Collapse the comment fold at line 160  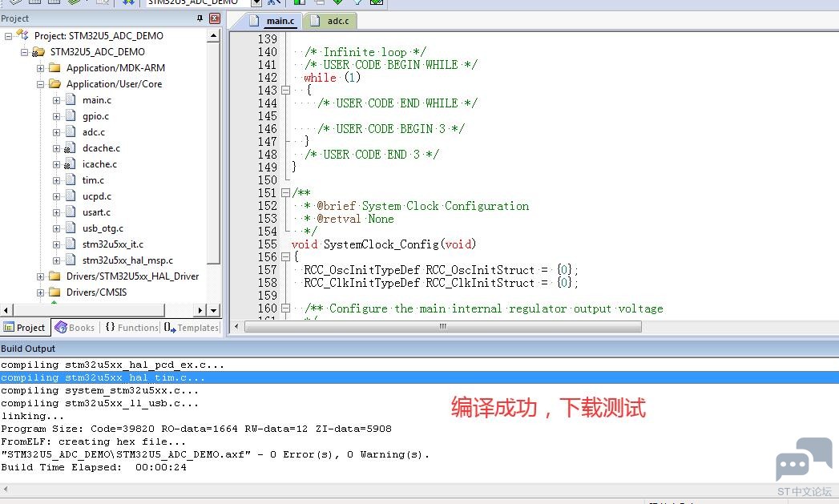[x=286, y=308]
